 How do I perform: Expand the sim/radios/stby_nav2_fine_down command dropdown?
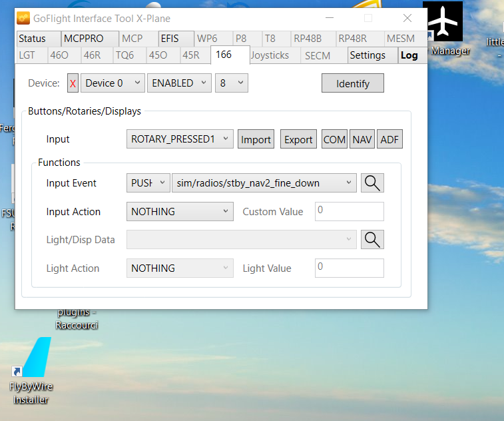tap(264, 183)
